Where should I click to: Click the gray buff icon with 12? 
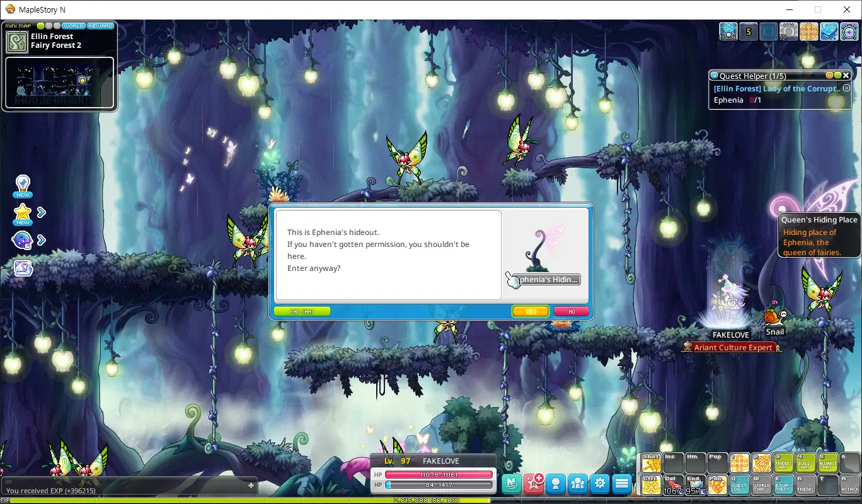(789, 31)
